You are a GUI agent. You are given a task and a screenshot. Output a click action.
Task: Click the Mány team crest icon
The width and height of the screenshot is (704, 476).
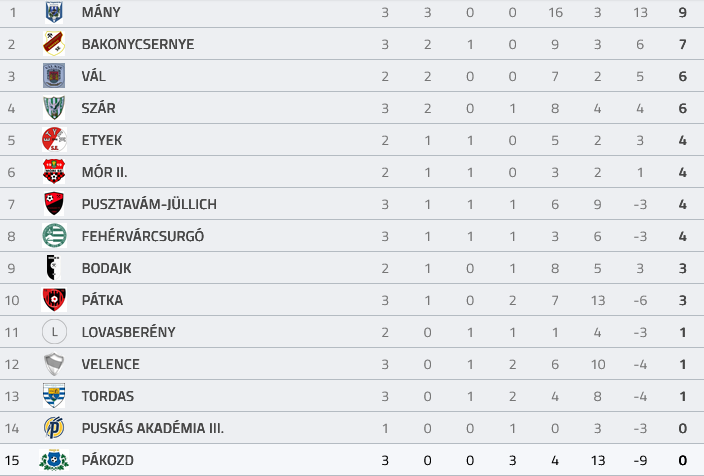[x=54, y=12]
